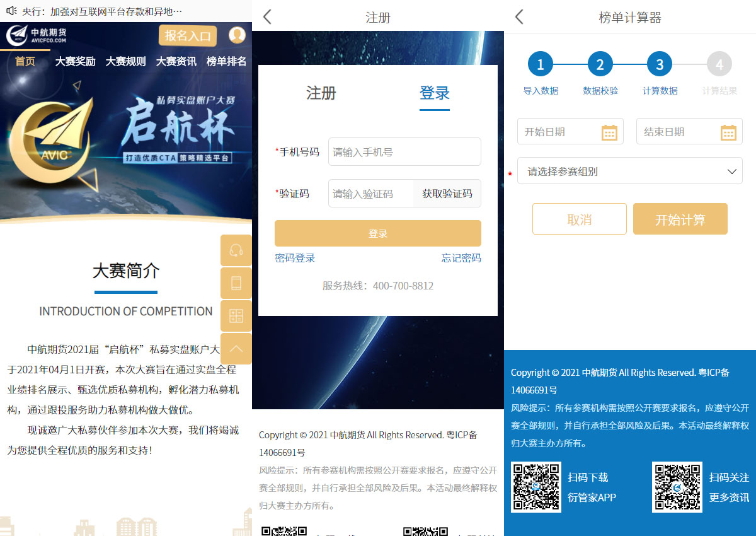Click the 取消 button
The image size is (756, 536).
[x=580, y=219]
